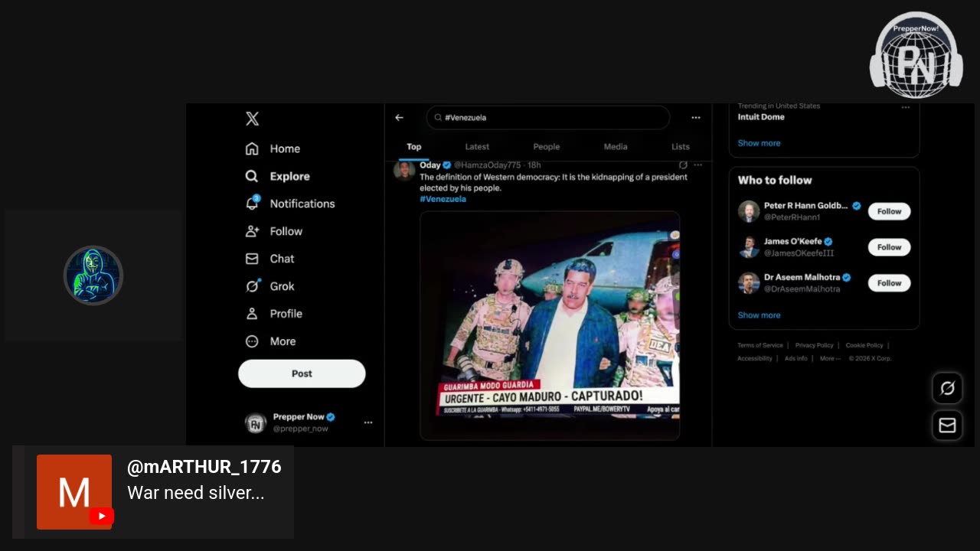The width and height of the screenshot is (980, 551).
Task: Follow Dr Aseem Malhotra
Action: (x=889, y=283)
